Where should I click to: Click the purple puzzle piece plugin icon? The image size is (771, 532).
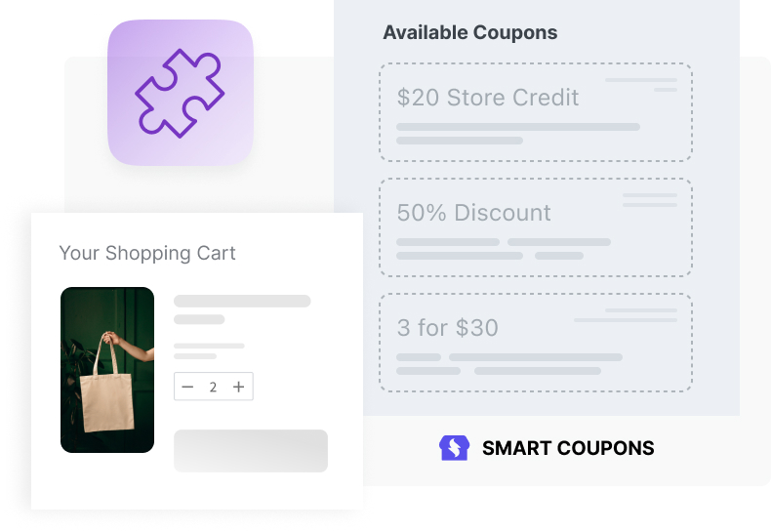(180, 93)
